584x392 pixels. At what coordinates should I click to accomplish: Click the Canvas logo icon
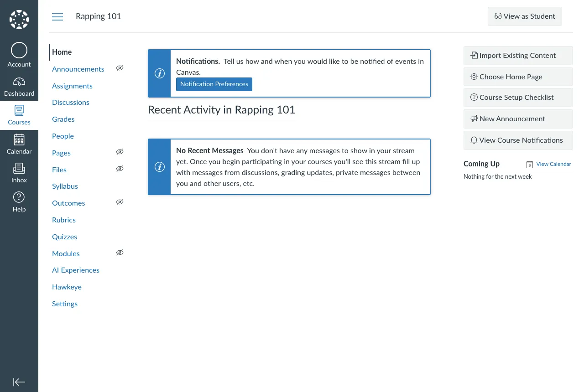pyautogui.click(x=19, y=19)
